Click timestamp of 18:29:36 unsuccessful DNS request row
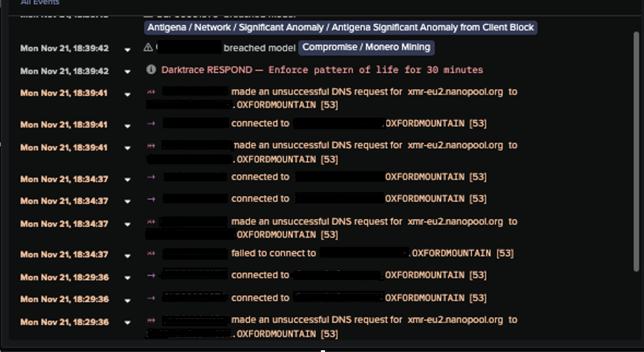 (x=64, y=322)
